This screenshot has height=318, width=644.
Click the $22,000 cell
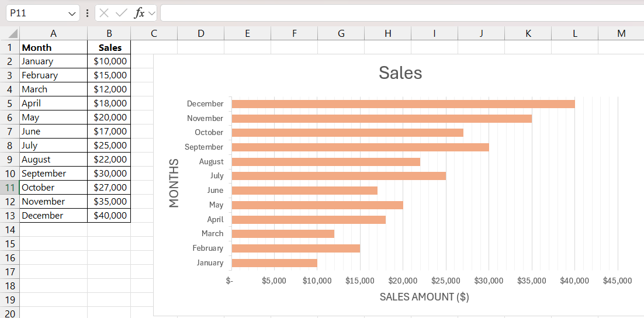tap(109, 159)
